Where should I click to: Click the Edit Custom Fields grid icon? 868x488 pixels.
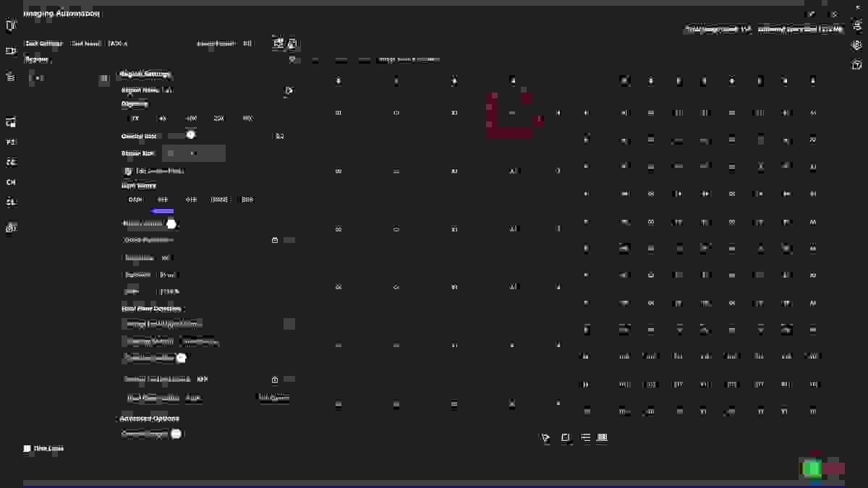point(128,171)
